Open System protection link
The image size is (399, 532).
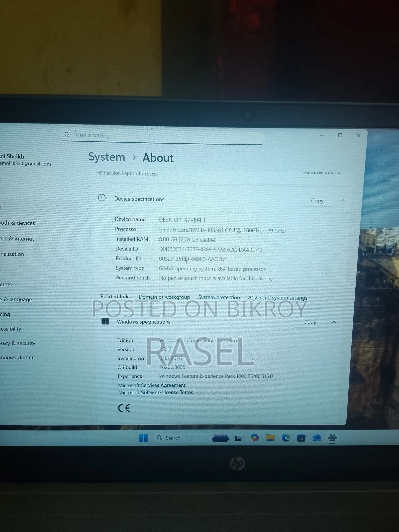[x=219, y=297]
